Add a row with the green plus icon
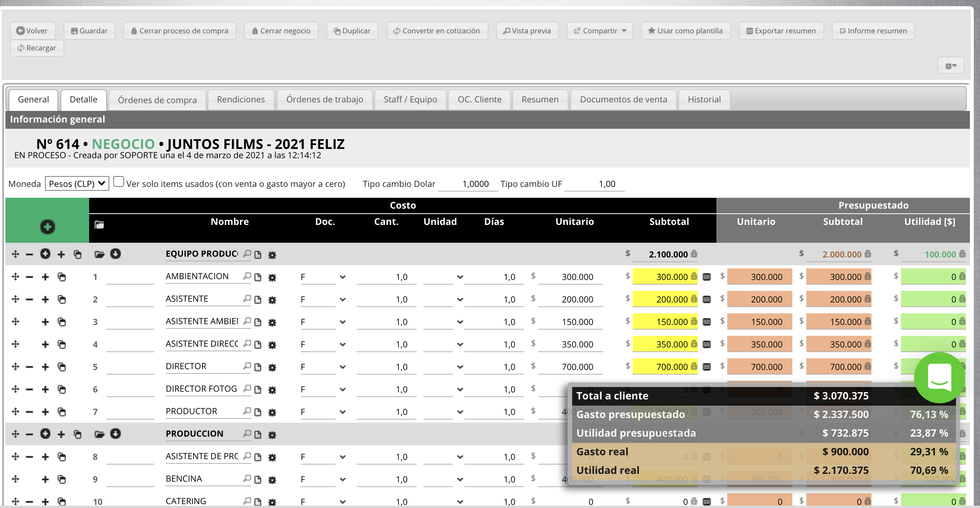The height and width of the screenshot is (508, 980). tap(47, 227)
